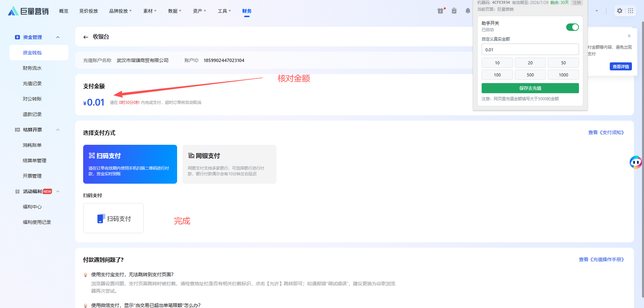Click the phone icon in 扫码支付 option
Screen dimensions: 644x308
[101, 218]
